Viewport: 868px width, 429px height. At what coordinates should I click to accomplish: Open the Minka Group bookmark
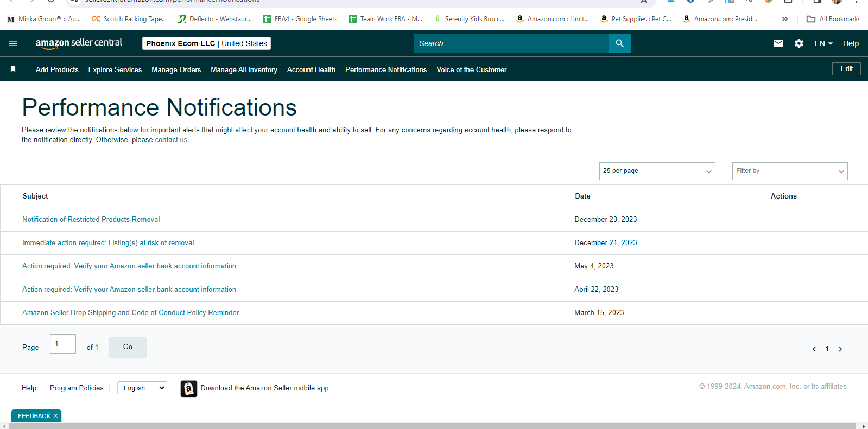pyautogui.click(x=44, y=19)
